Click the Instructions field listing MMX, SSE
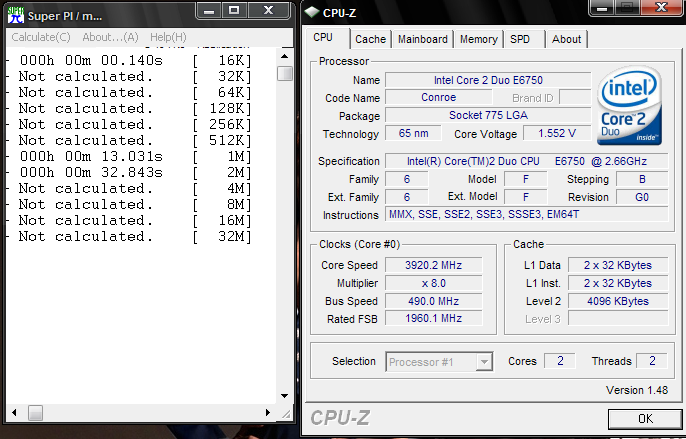Viewport: 686px width, 439px height. [x=526, y=214]
